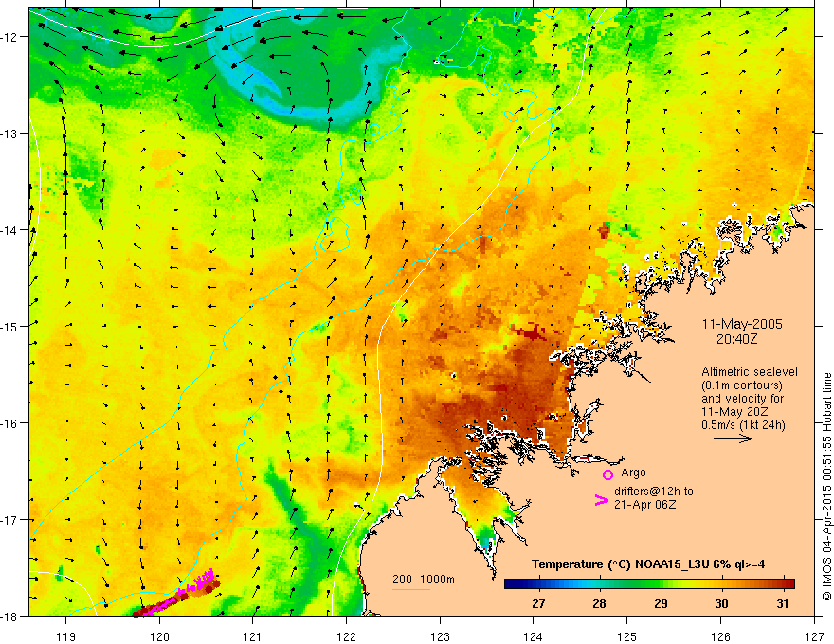Click the 'drifters@12h to' legend text
834x644 pixels.
coord(654,492)
